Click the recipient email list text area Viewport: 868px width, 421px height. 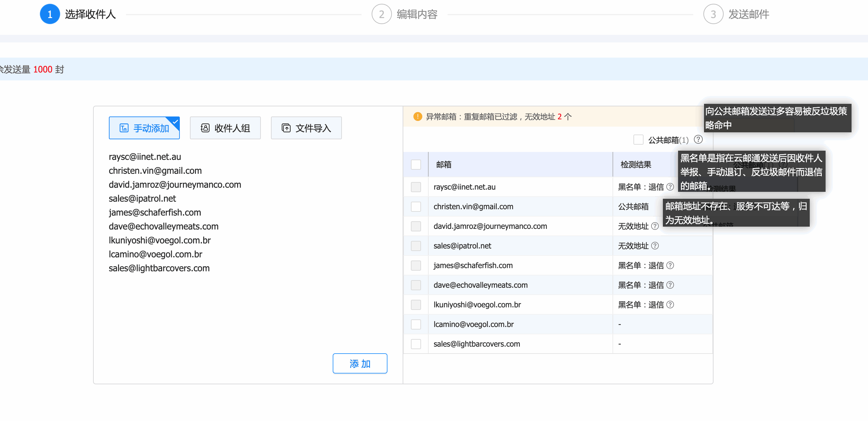[x=236, y=236]
